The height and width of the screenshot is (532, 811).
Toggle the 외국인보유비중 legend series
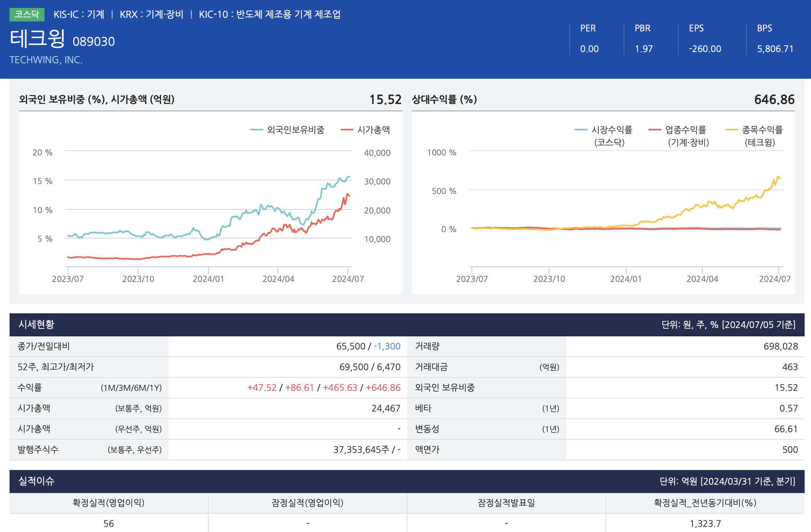295,130
